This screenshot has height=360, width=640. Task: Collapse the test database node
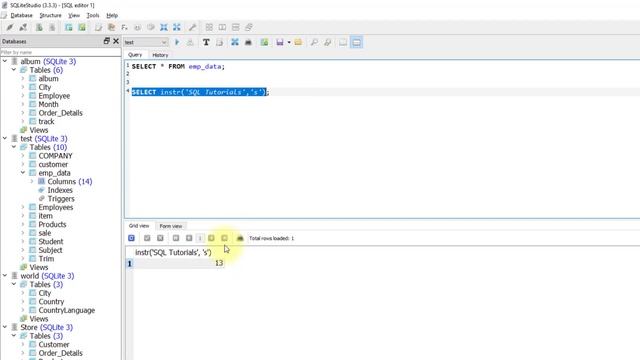coord(5,138)
